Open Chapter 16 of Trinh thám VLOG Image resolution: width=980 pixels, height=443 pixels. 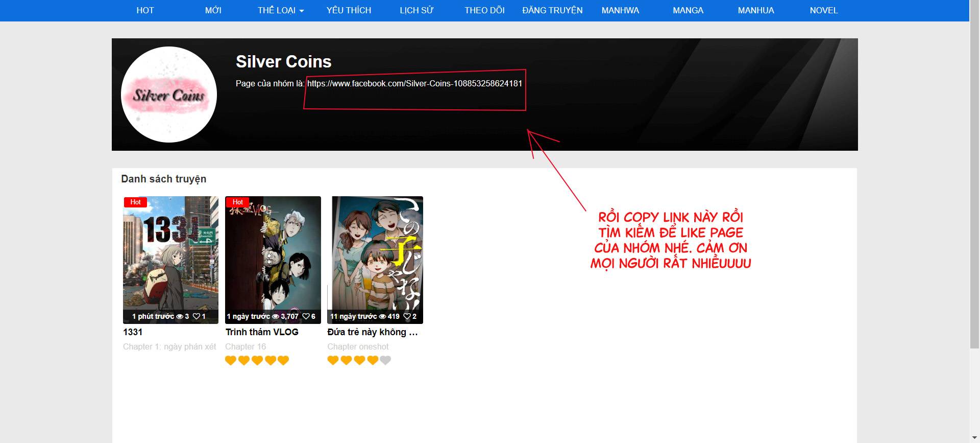point(246,346)
